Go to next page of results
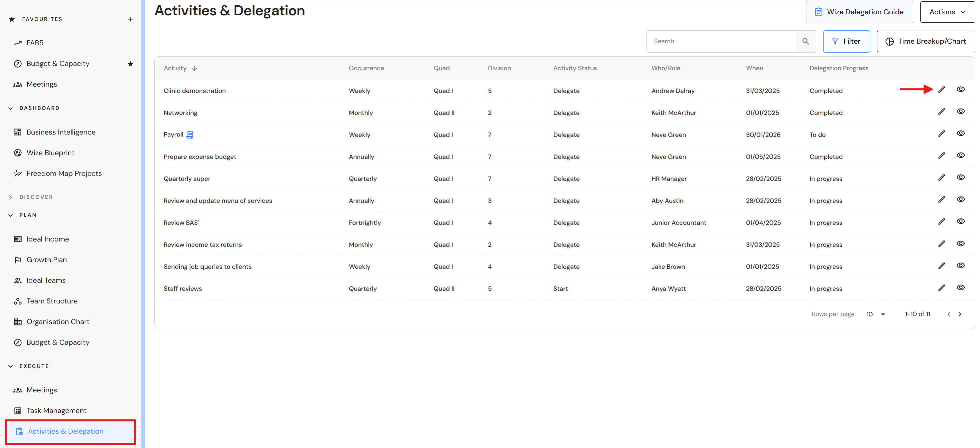 tap(959, 314)
